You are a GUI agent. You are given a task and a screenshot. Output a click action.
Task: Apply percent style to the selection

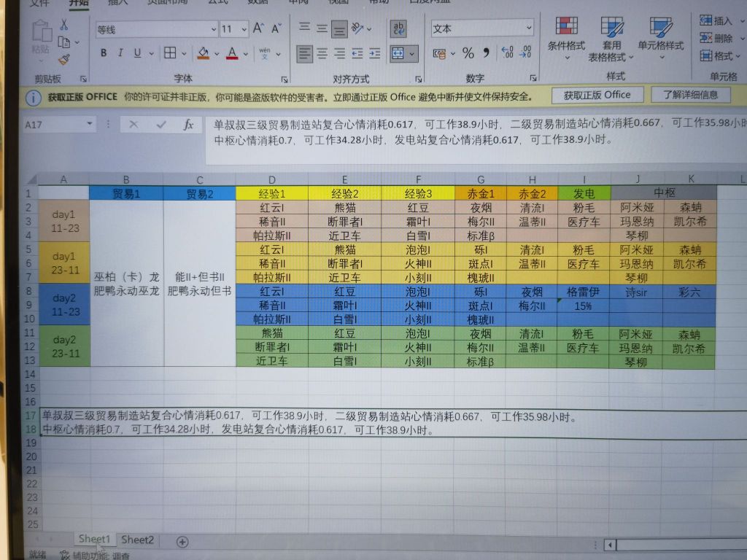point(468,53)
